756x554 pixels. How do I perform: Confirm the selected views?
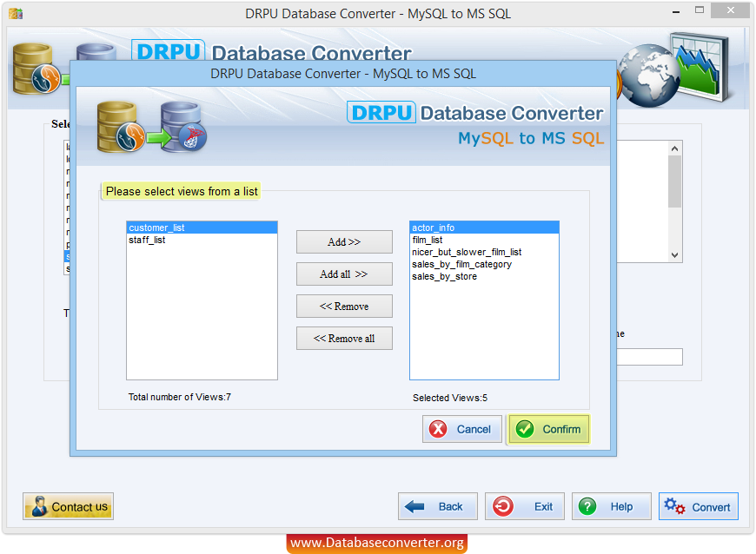(x=548, y=429)
